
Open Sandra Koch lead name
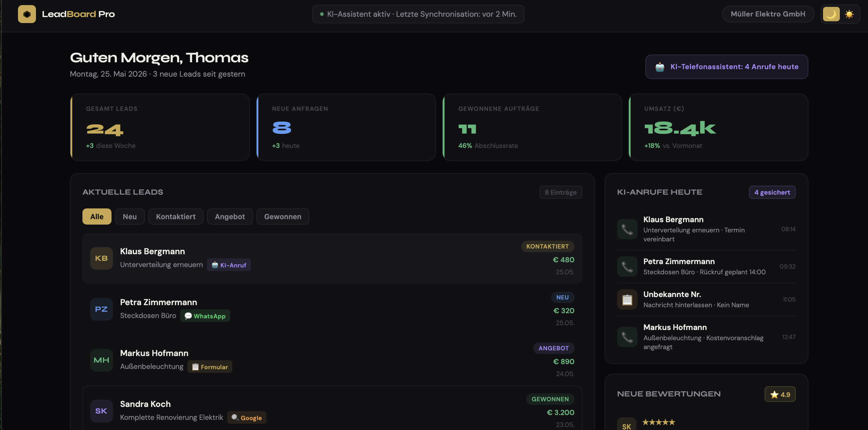point(145,404)
